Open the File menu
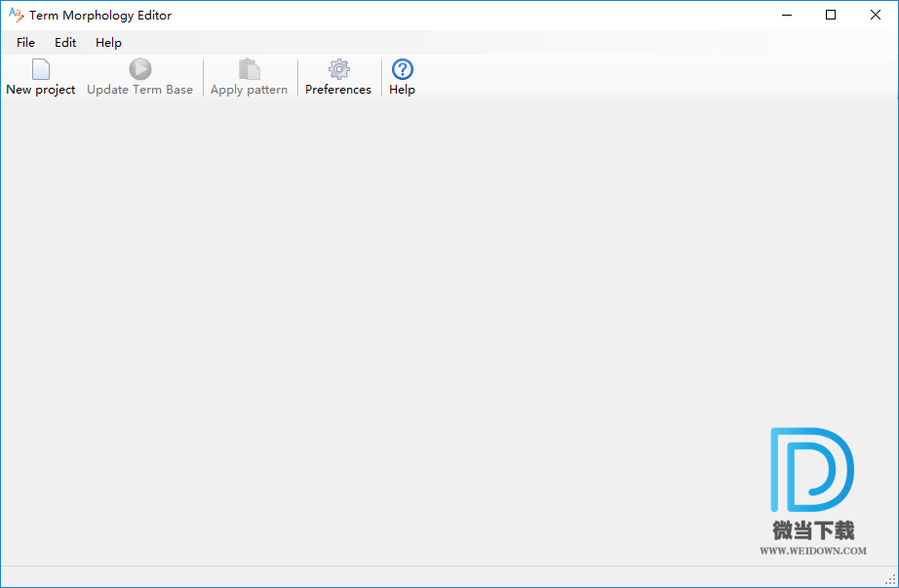This screenshot has height=588, width=899. pos(25,43)
